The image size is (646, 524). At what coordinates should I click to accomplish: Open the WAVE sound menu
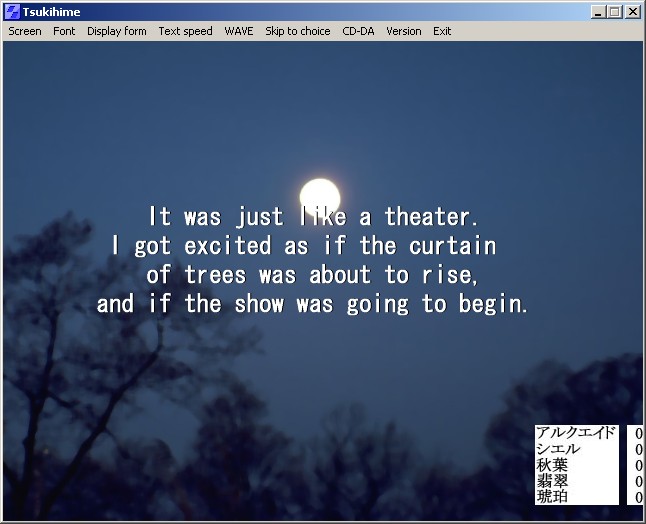(x=239, y=31)
